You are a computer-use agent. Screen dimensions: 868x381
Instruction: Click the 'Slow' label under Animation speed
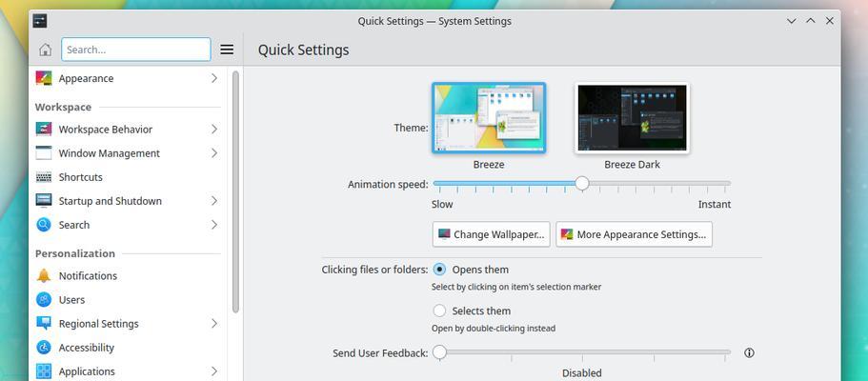(x=442, y=205)
